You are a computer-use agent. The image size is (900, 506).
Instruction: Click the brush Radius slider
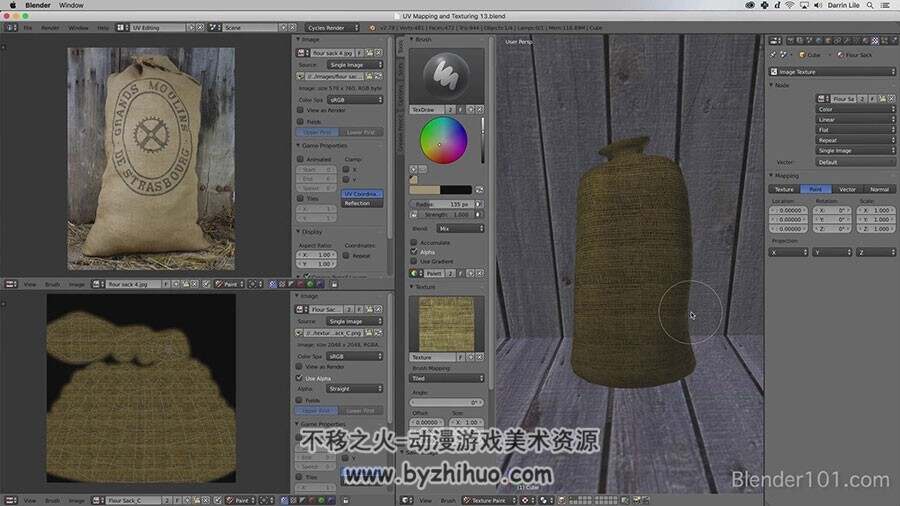coord(442,204)
